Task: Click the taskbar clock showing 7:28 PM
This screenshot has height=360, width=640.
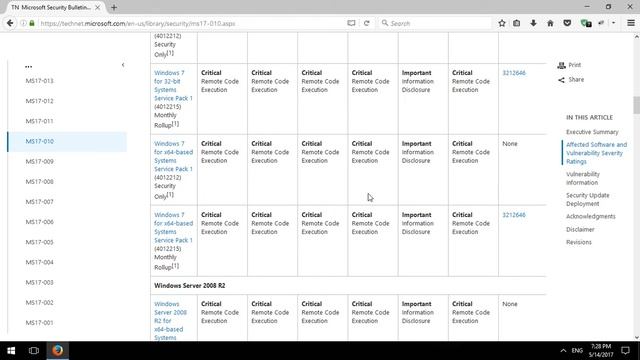Action: tap(601, 350)
